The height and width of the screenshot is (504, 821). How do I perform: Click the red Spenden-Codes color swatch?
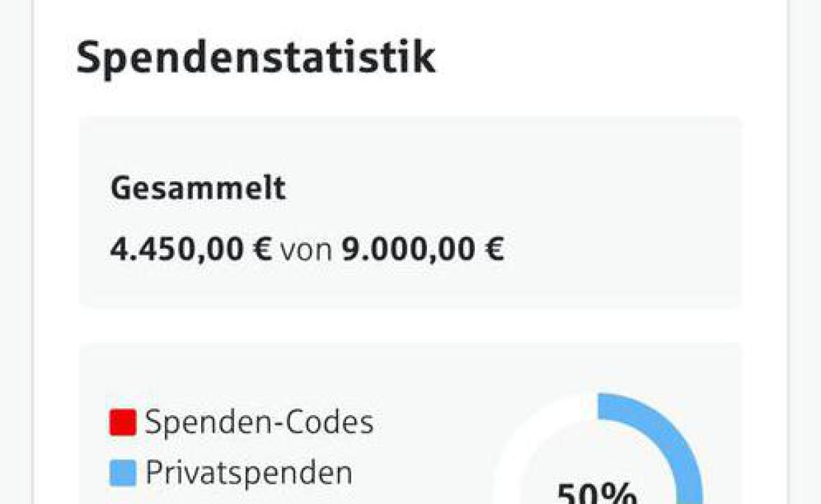point(122,422)
